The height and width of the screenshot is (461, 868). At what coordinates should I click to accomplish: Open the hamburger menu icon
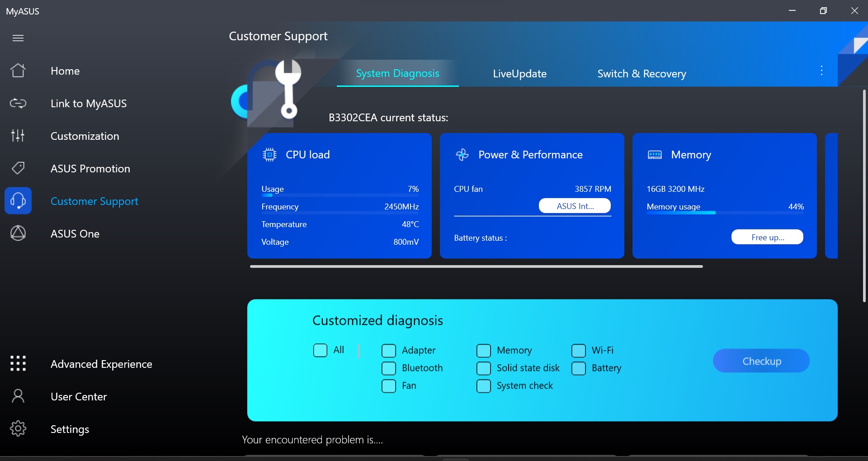coord(18,38)
